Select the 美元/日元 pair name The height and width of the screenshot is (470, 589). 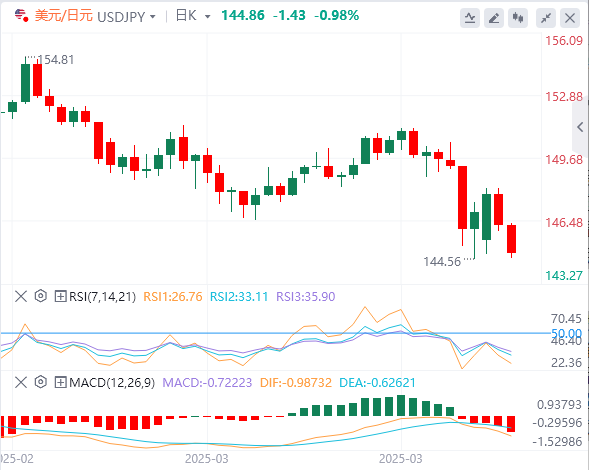pos(63,16)
